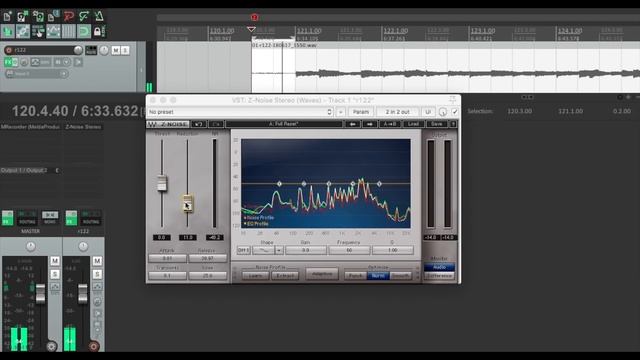Viewport: 640px width, 360px height.
Task: Toggle the metronome icon
Action: tap(99, 16)
